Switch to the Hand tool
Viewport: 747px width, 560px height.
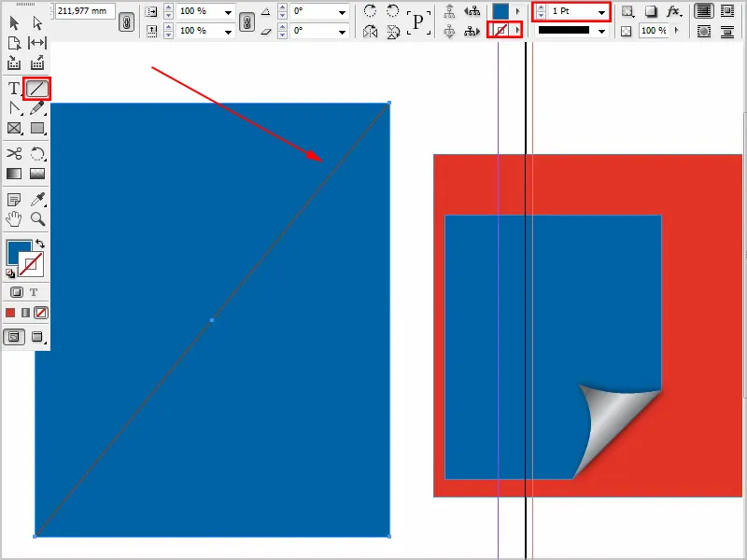tap(14, 219)
